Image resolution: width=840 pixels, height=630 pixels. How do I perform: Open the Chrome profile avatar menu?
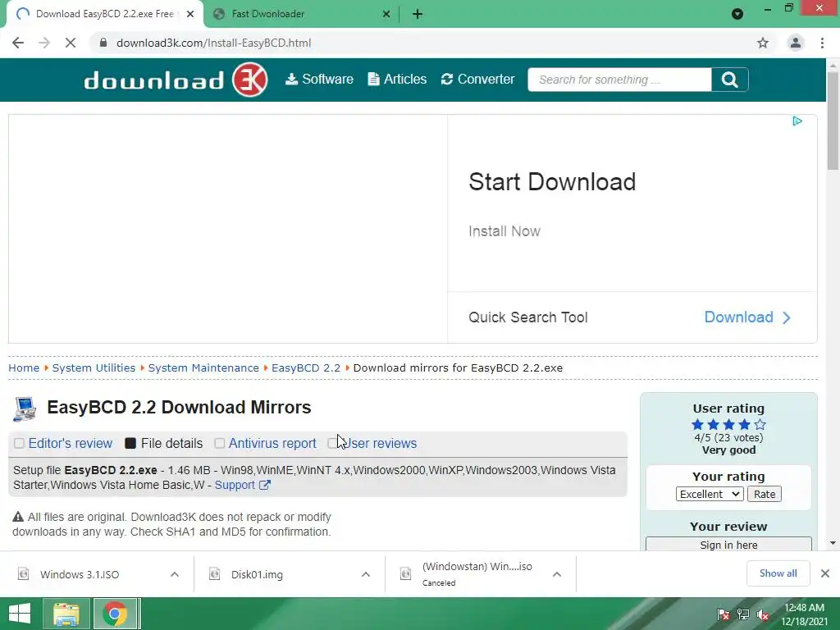click(x=796, y=43)
